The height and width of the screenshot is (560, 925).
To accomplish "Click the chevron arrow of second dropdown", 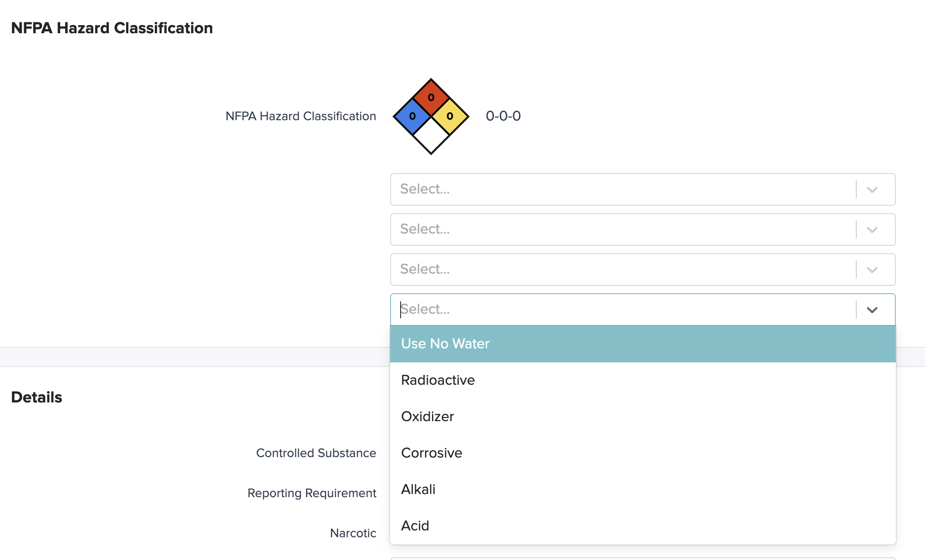I will pos(872,229).
